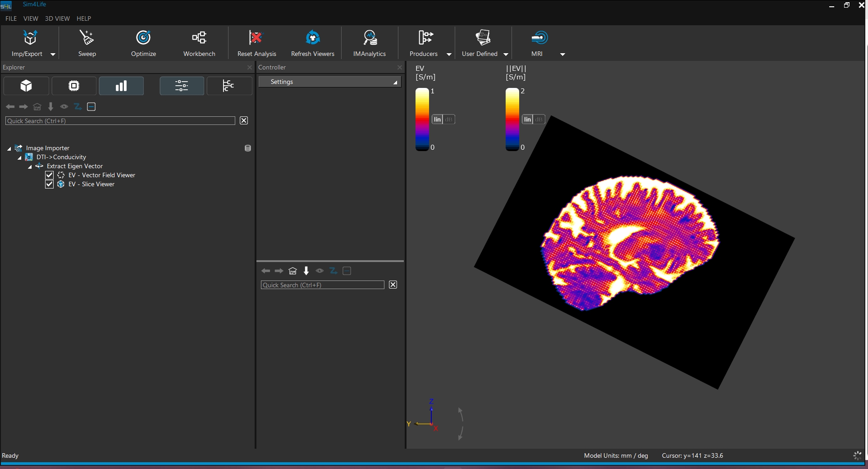This screenshot has width=868, height=469.
Task: Click the Explorer Quick Search field
Action: (x=120, y=121)
